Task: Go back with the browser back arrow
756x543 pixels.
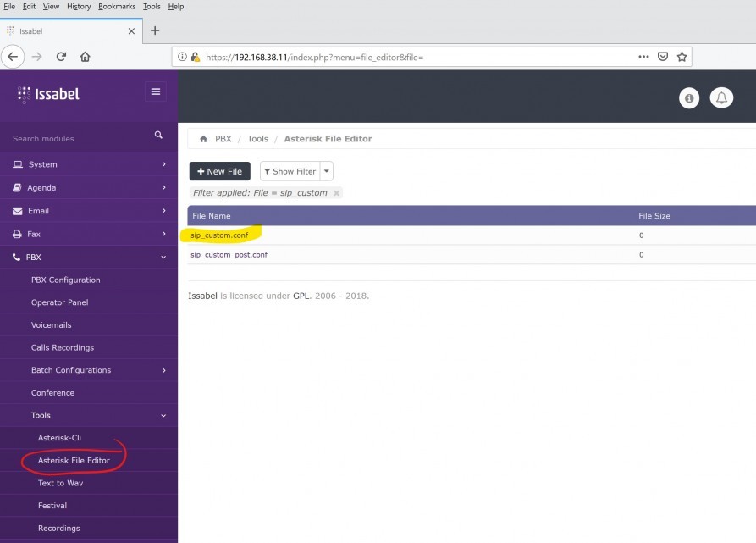Action: point(13,57)
